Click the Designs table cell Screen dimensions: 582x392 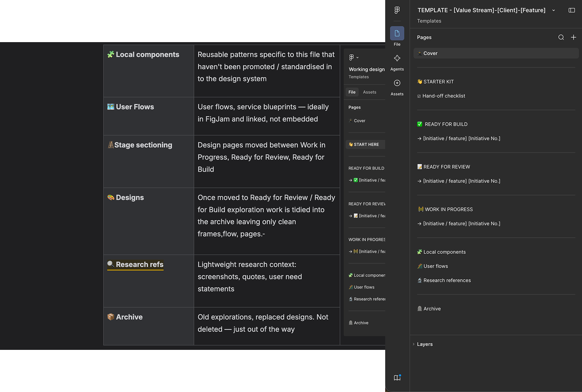[x=148, y=221]
